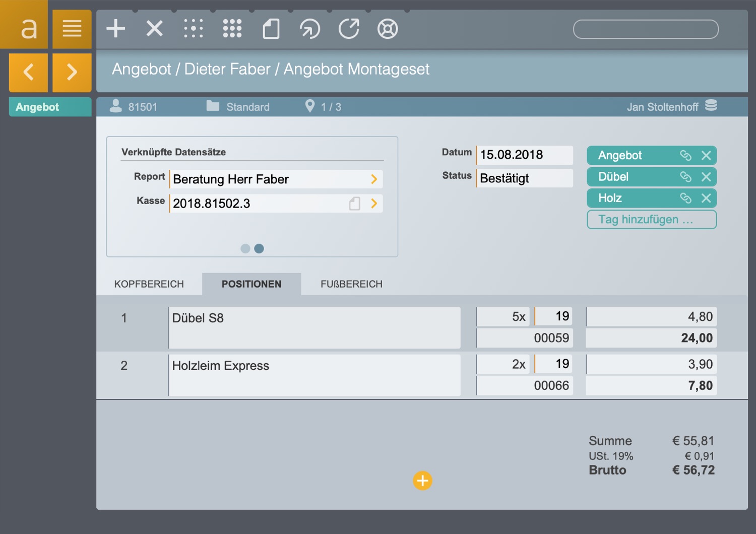Click the customer number 81501

(143, 107)
